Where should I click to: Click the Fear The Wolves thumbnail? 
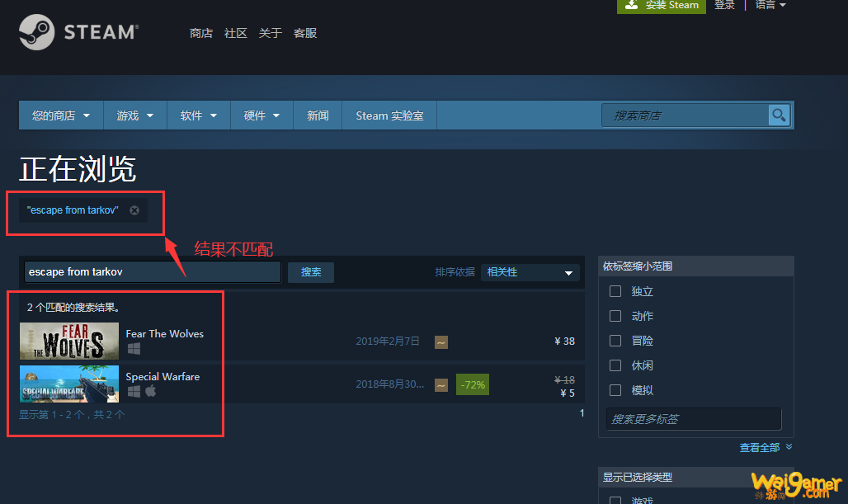coord(69,341)
